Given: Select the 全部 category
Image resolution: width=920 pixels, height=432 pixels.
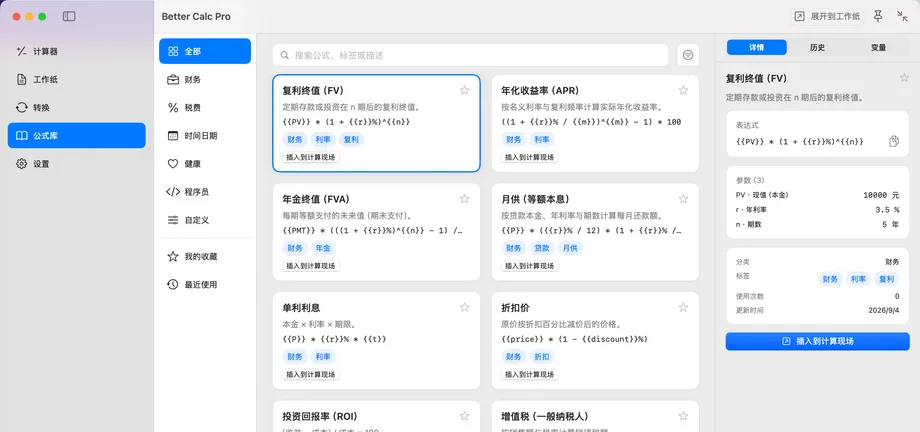Looking at the screenshot, I should click(x=205, y=51).
